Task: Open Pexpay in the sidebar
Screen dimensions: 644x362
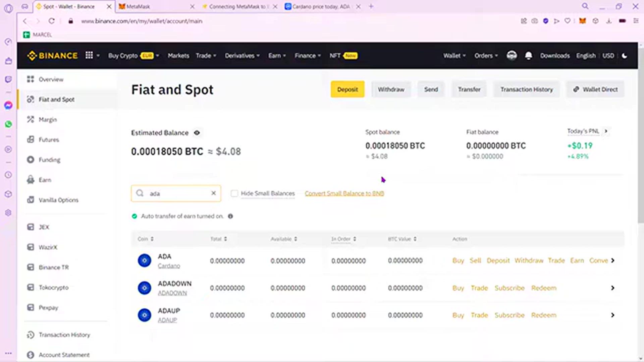Action: click(43, 308)
